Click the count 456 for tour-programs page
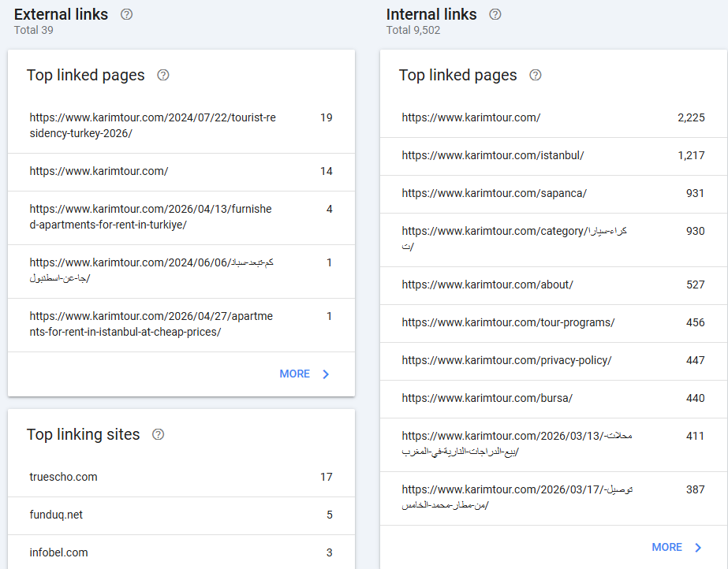Screen dimensions: 728x569 point(696,323)
